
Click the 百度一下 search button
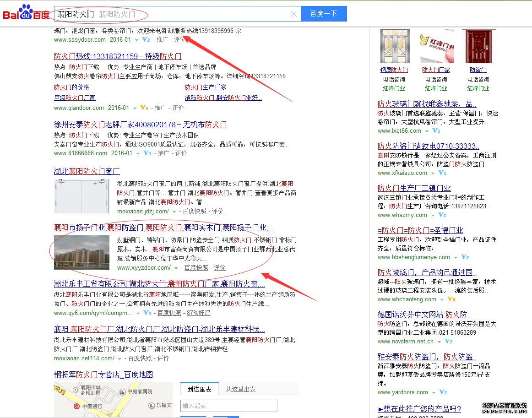pos(324,14)
